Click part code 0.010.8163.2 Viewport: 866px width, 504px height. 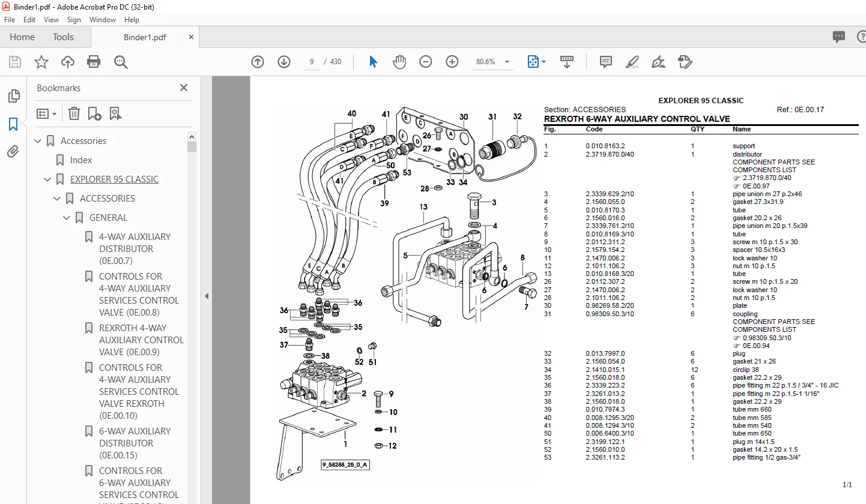click(x=605, y=146)
